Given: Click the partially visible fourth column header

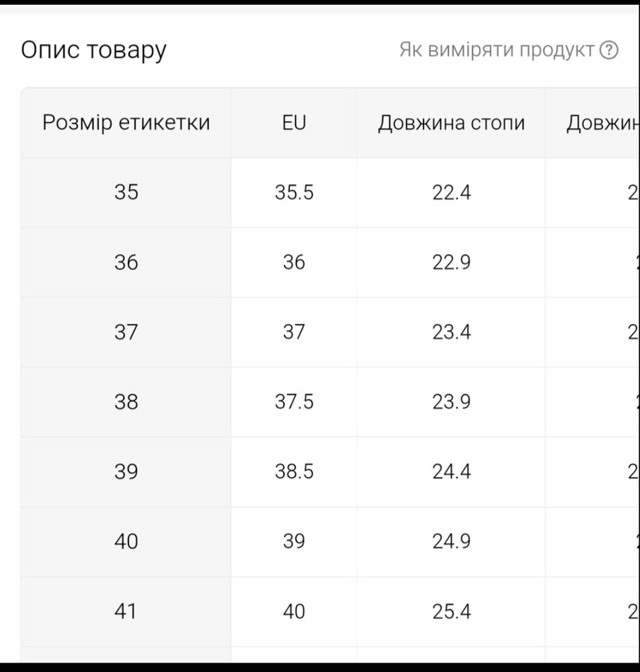Looking at the screenshot, I should (x=593, y=122).
